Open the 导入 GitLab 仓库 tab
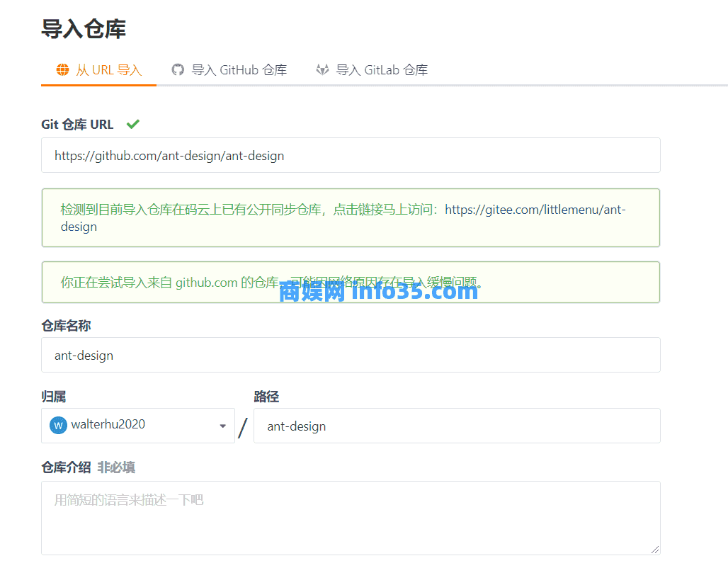728x568 pixels. pyautogui.click(x=371, y=70)
